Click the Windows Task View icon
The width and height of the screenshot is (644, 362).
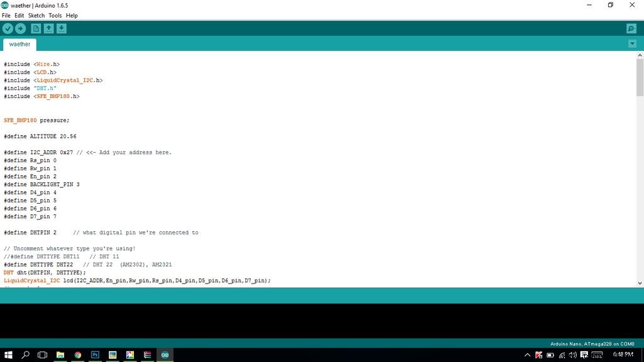(x=42, y=355)
